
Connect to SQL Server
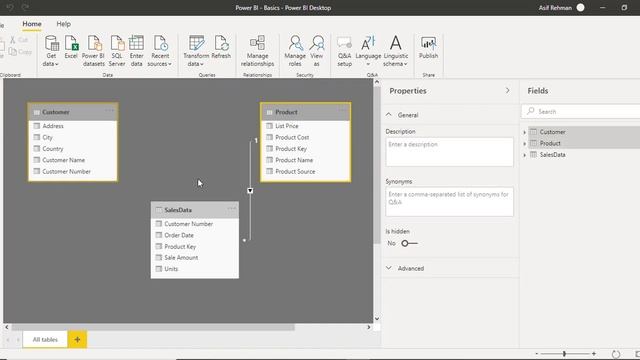click(117, 51)
